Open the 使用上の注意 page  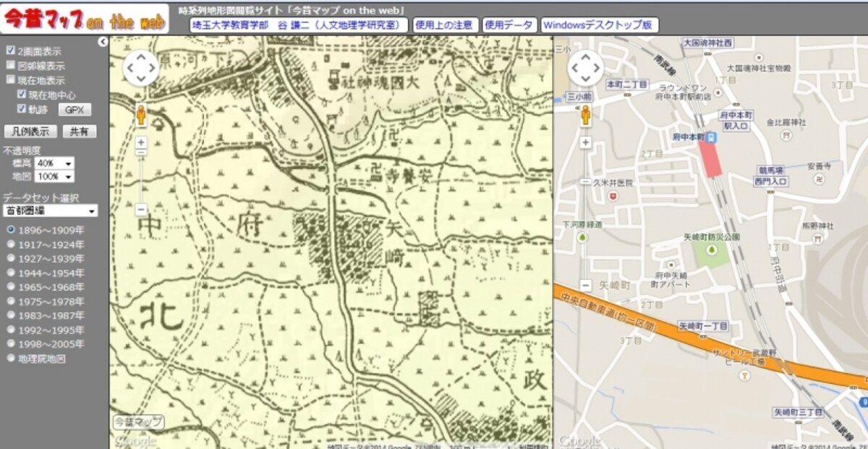tap(445, 25)
